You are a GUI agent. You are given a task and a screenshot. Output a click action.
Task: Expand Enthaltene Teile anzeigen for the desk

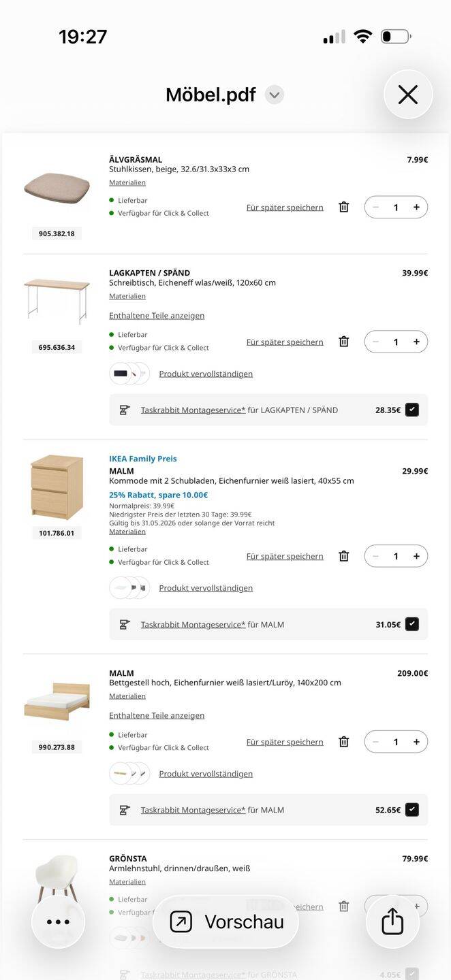click(157, 316)
